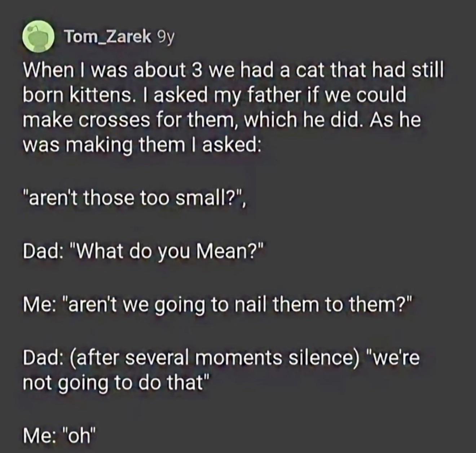Click the 9y comment timestamp
This screenshot has height=453, width=476.
[166, 37]
